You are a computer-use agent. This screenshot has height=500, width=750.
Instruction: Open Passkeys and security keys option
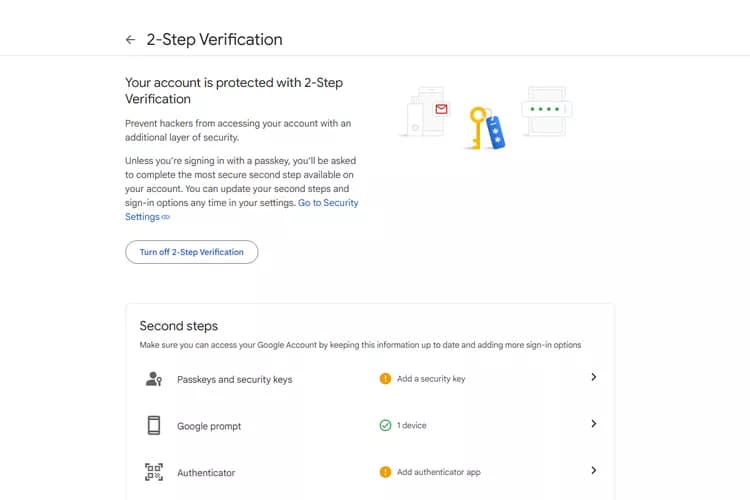point(370,378)
